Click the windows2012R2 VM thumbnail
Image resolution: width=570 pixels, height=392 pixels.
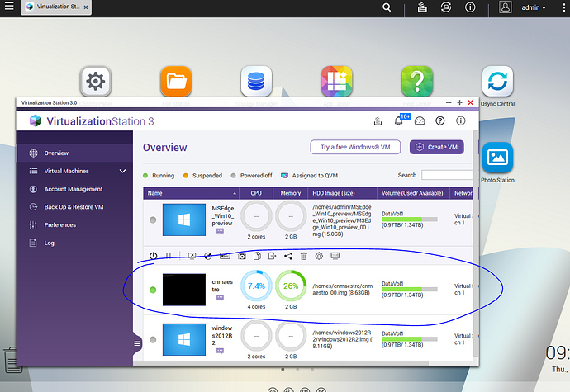coord(184,340)
